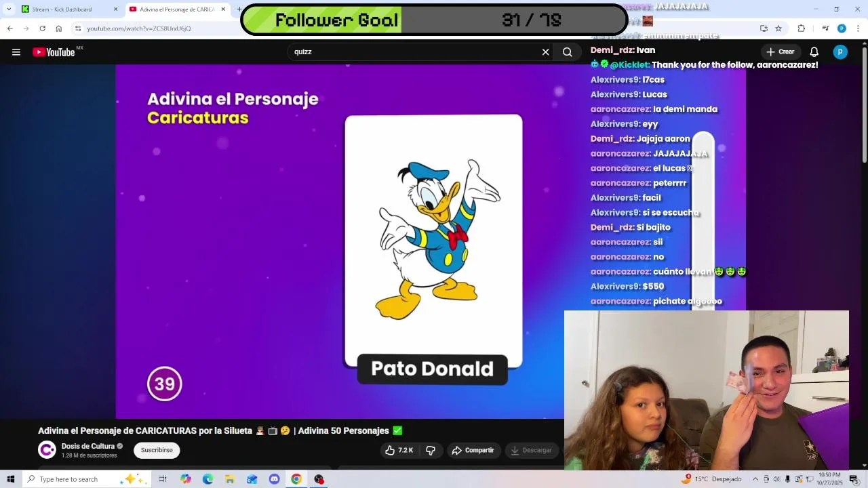Dislike the video with thumbs down

pos(431,450)
